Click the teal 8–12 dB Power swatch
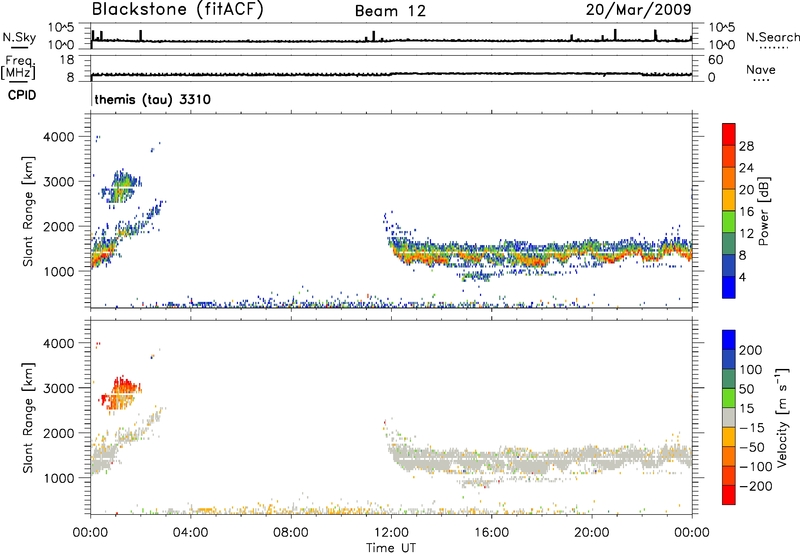 tap(729, 243)
